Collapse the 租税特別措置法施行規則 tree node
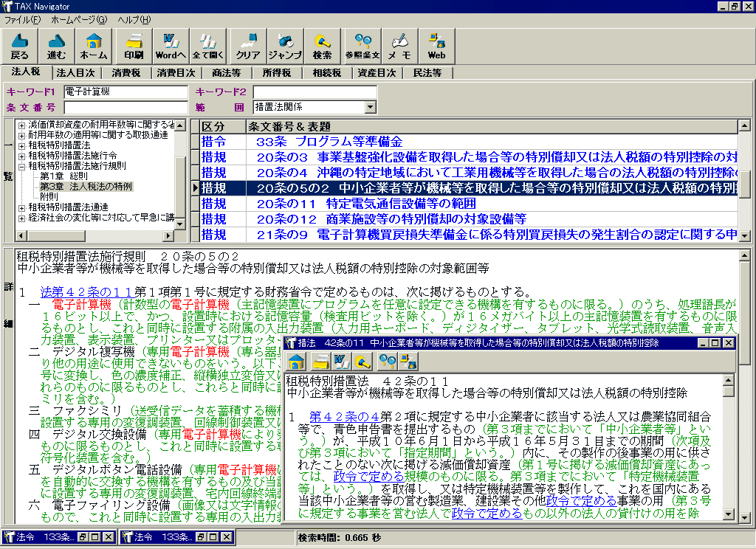Viewport: 756px width, 549px height. point(22,166)
